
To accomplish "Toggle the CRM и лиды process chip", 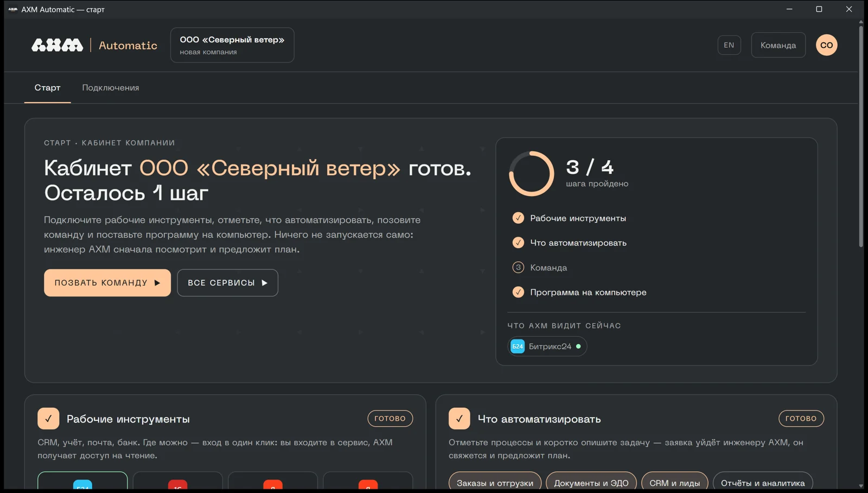I will 674,481.
